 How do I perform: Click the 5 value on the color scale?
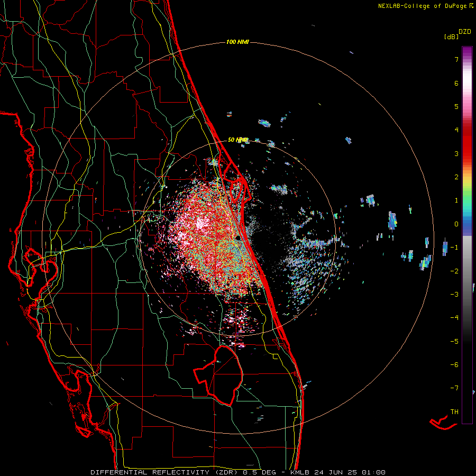(x=456, y=106)
